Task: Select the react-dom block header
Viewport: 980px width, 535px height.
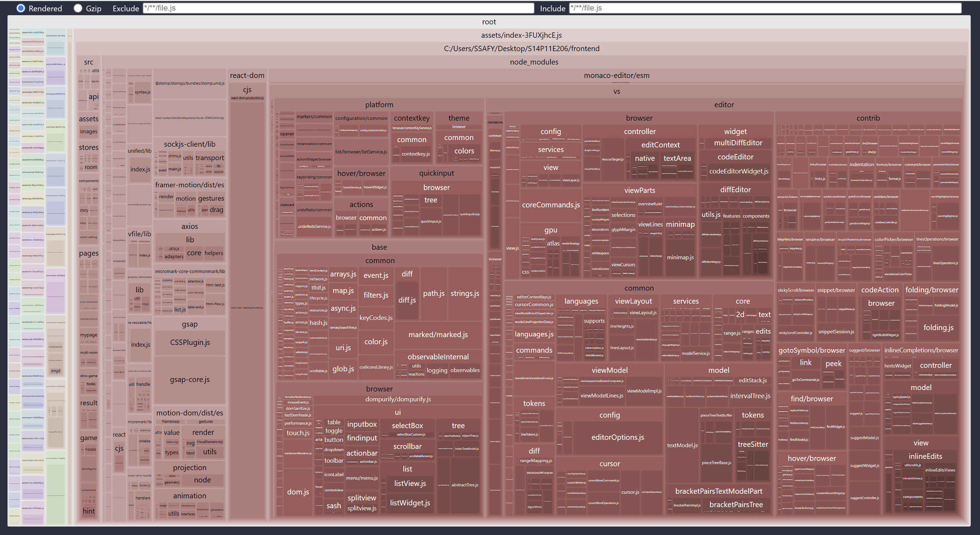Action: [x=247, y=75]
